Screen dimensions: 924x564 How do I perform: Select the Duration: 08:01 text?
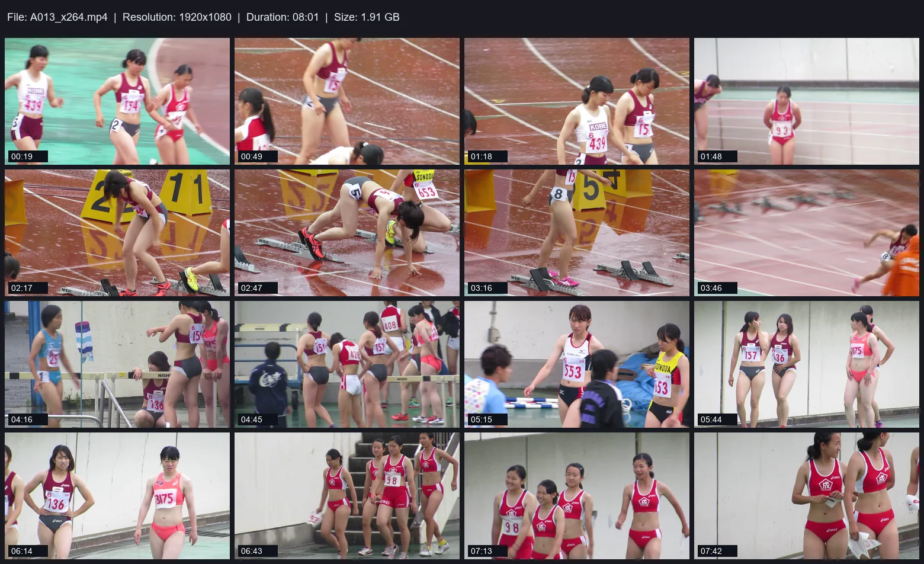point(283,17)
